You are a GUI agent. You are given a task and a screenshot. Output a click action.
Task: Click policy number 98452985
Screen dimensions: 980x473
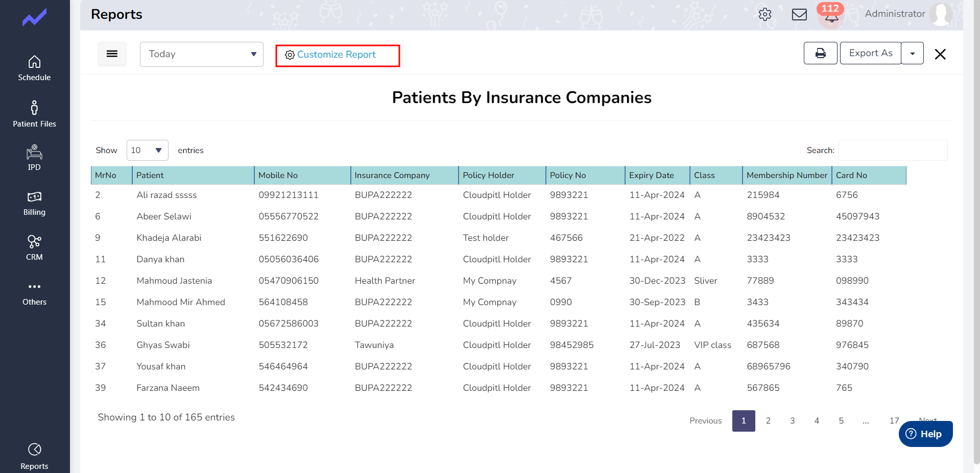pyautogui.click(x=571, y=345)
